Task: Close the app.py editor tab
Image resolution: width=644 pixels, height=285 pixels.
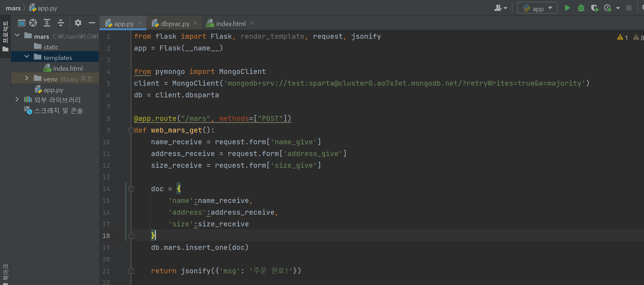Action: click(x=140, y=23)
